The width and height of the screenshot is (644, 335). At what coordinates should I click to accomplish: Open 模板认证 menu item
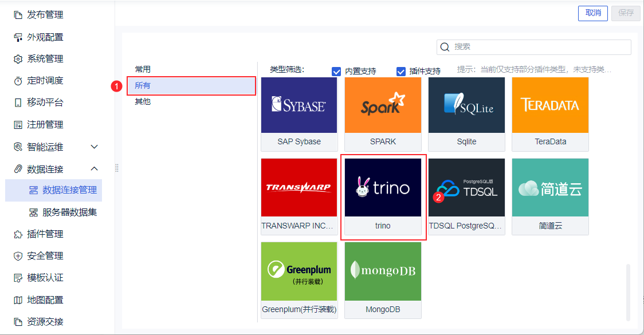pyautogui.click(x=45, y=278)
